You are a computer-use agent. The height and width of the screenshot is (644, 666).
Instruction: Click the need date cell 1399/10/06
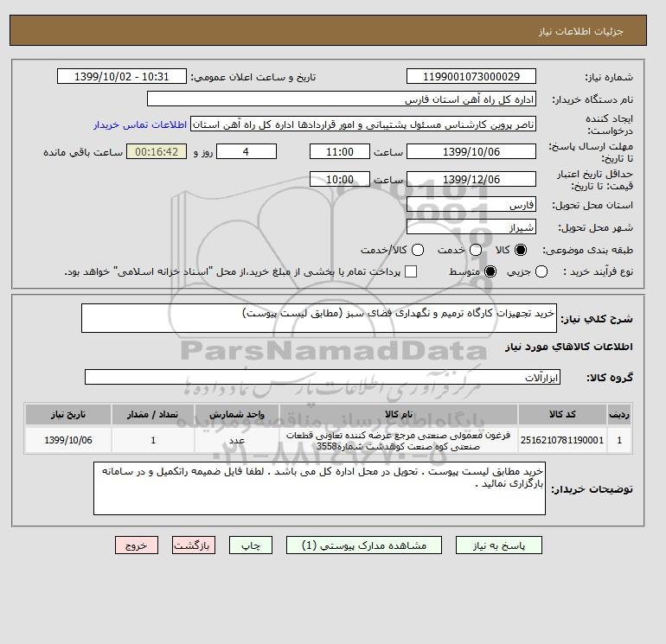tap(68, 440)
